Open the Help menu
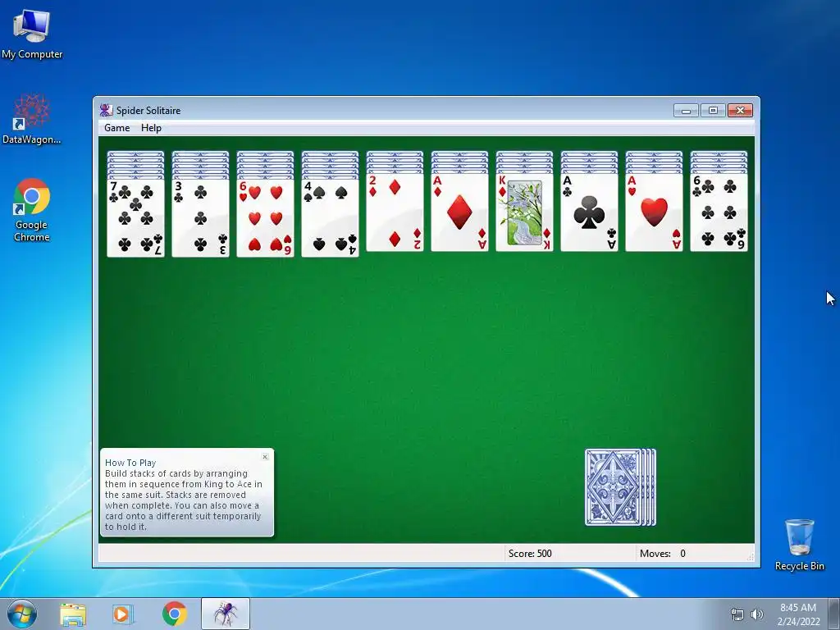This screenshot has height=630, width=840. (x=151, y=127)
